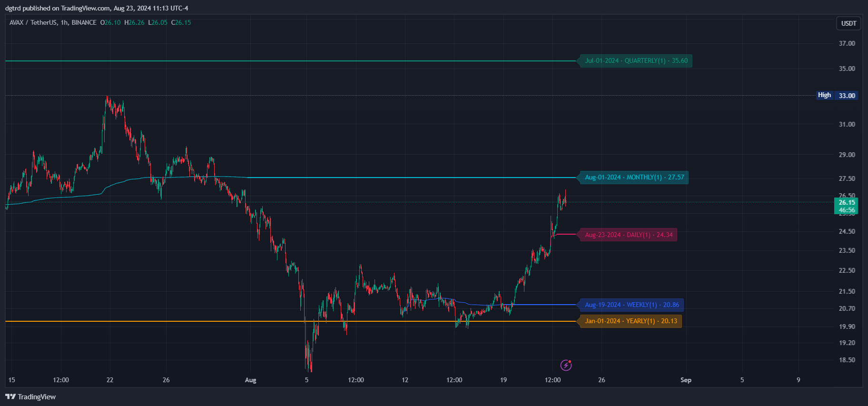Click the 37.00 price axis label
Screen dimensions: 868x406
[x=847, y=43]
